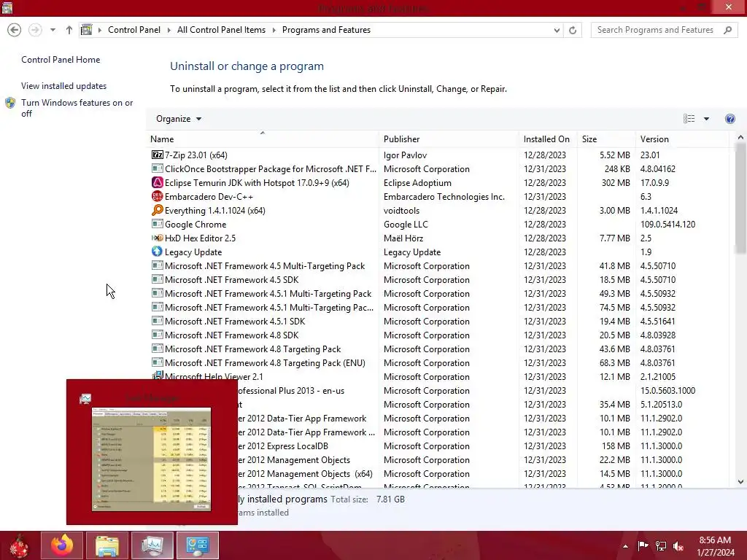Go up one level with Up arrow
Screen dimensions: 747x560
[x=69, y=30]
